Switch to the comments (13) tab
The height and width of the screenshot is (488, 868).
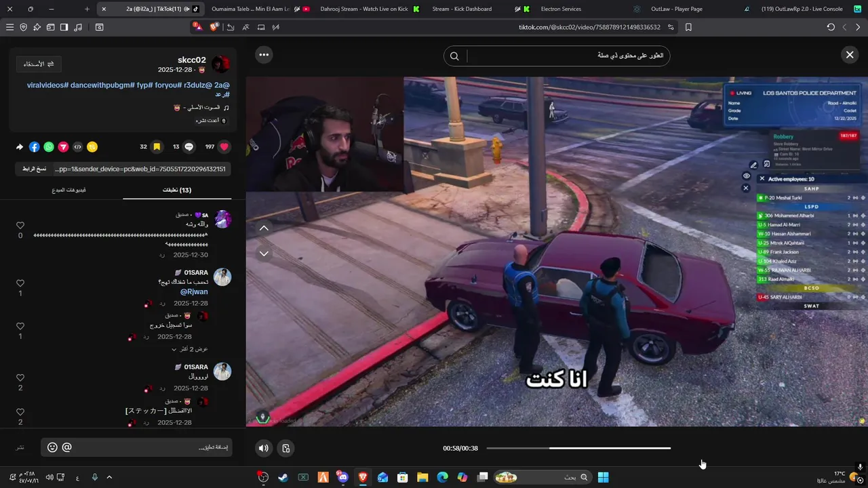point(177,190)
